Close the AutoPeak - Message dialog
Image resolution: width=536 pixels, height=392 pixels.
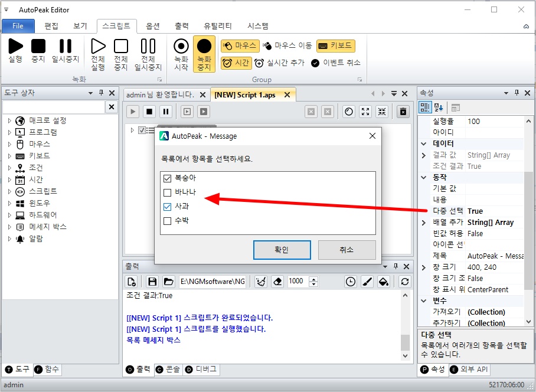(x=372, y=136)
